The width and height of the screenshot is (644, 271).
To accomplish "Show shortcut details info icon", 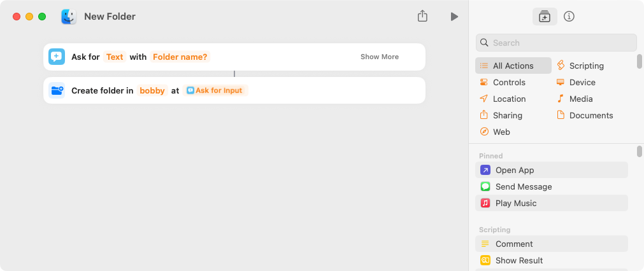I will pos(569,17).
